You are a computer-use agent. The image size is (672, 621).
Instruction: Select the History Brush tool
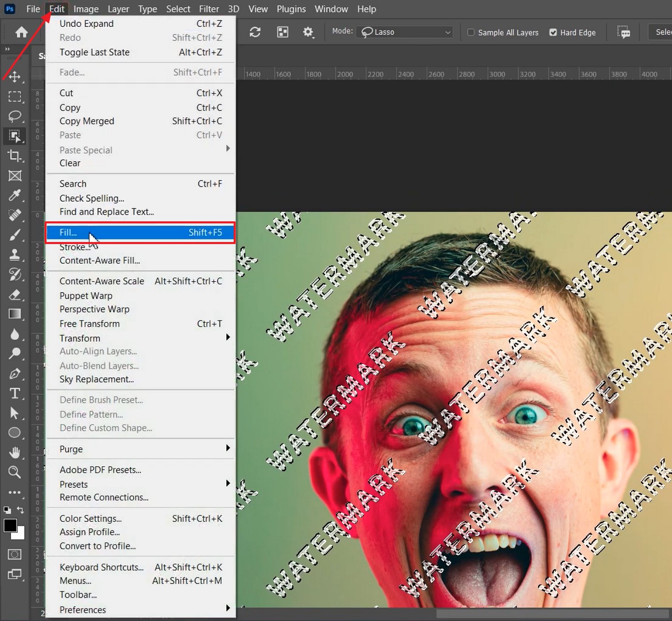14,275
